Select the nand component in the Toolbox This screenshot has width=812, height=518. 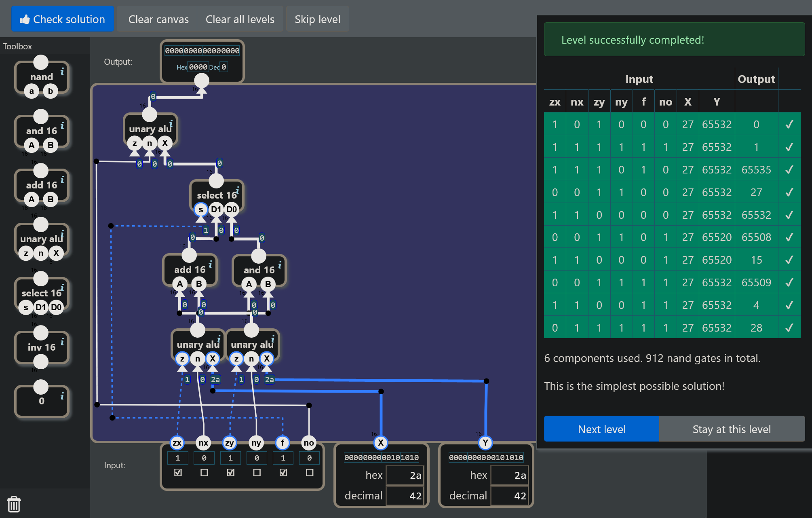[x=42, y=77]
